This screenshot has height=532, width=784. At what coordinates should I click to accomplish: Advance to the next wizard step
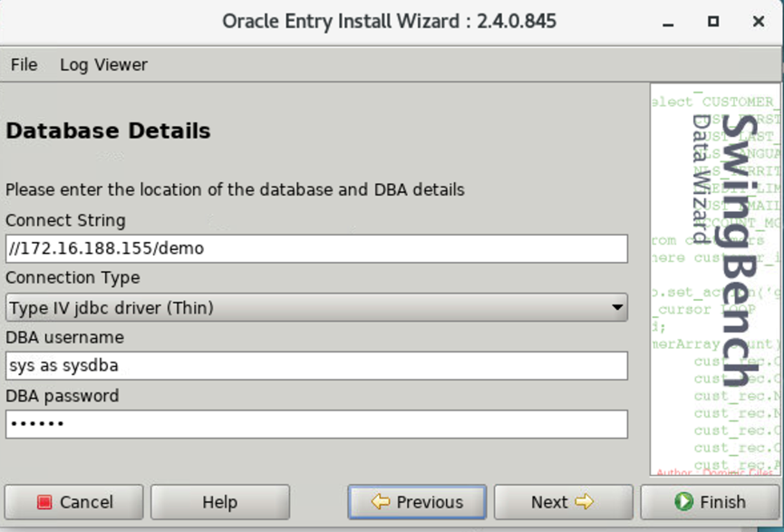(564, 501)
